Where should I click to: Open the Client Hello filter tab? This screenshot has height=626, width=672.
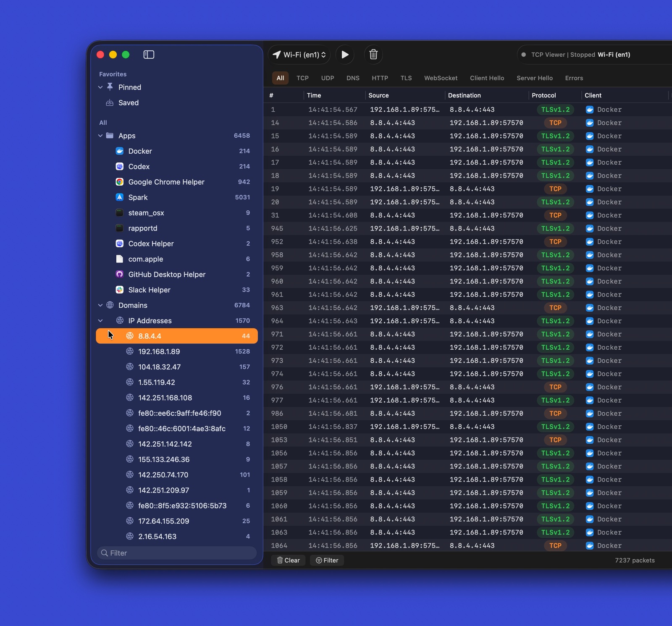(x=487, y=78)
